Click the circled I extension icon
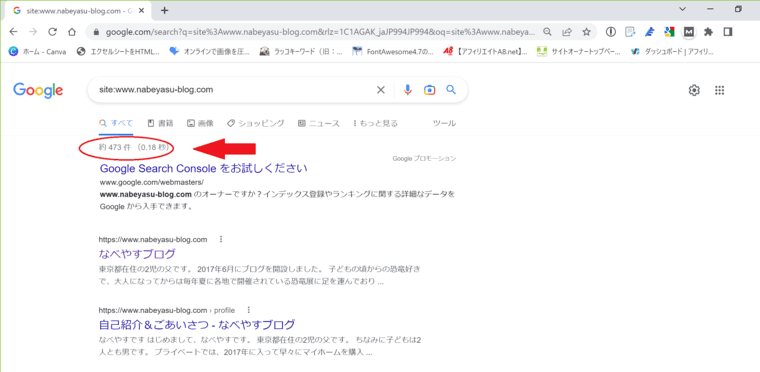Image resolution: width=760 pixels, height=372 pixels. (611, 32)
